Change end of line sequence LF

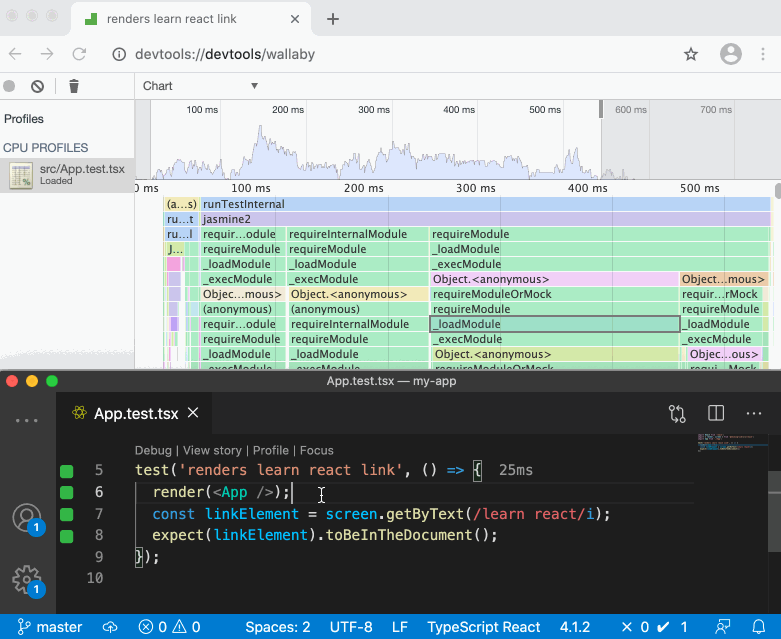[x=399, y=627]
